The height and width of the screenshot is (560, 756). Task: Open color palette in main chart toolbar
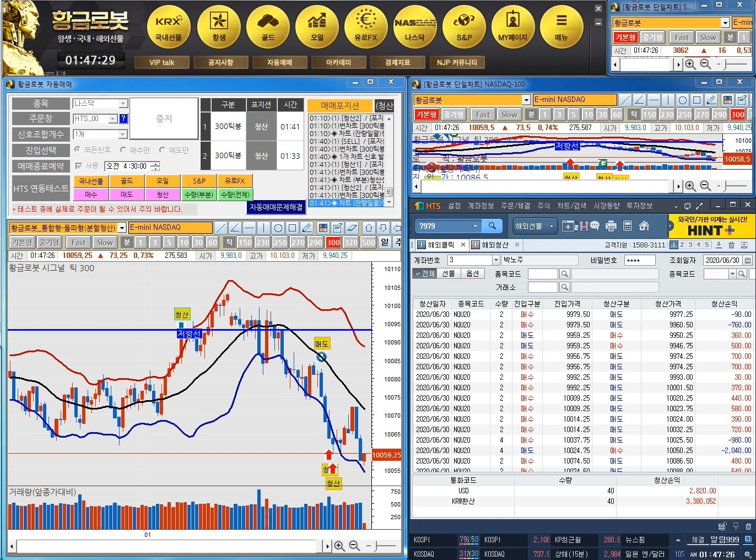323,228
